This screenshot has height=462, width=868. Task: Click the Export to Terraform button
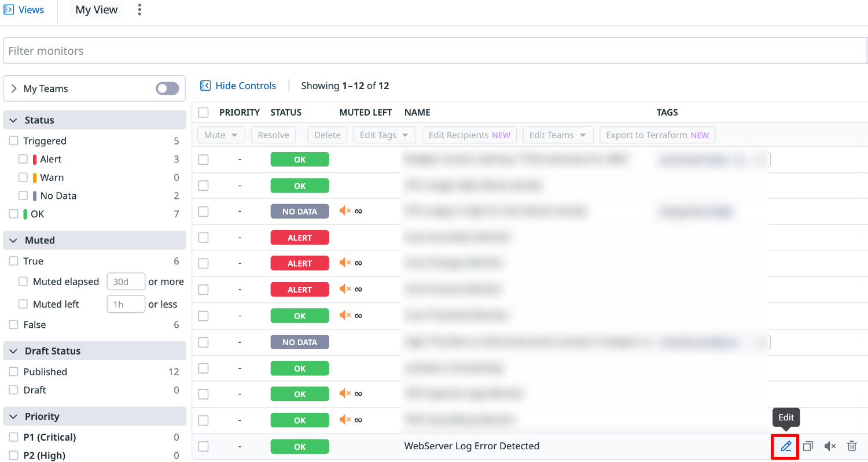pyautogui.click(x=657, y=135)
